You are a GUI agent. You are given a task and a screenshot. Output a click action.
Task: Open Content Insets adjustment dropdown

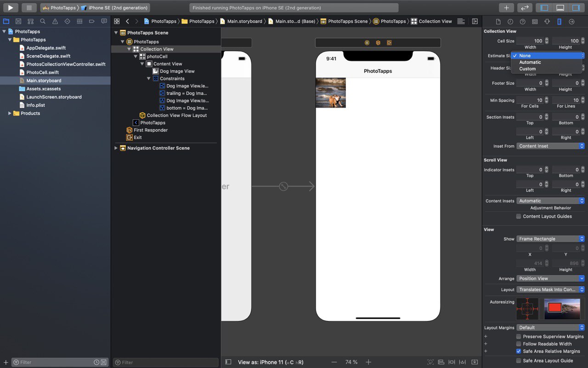(x=550, y=201)
